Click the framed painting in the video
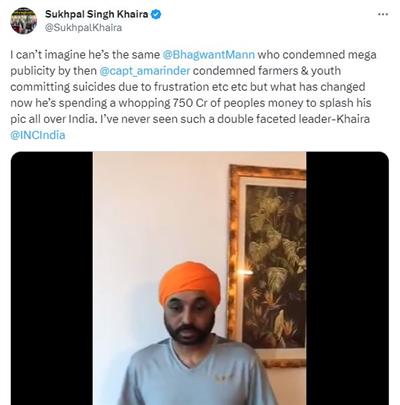Viewport: 400px width, 405px height. pyautogui.click(x=267, y=265)
